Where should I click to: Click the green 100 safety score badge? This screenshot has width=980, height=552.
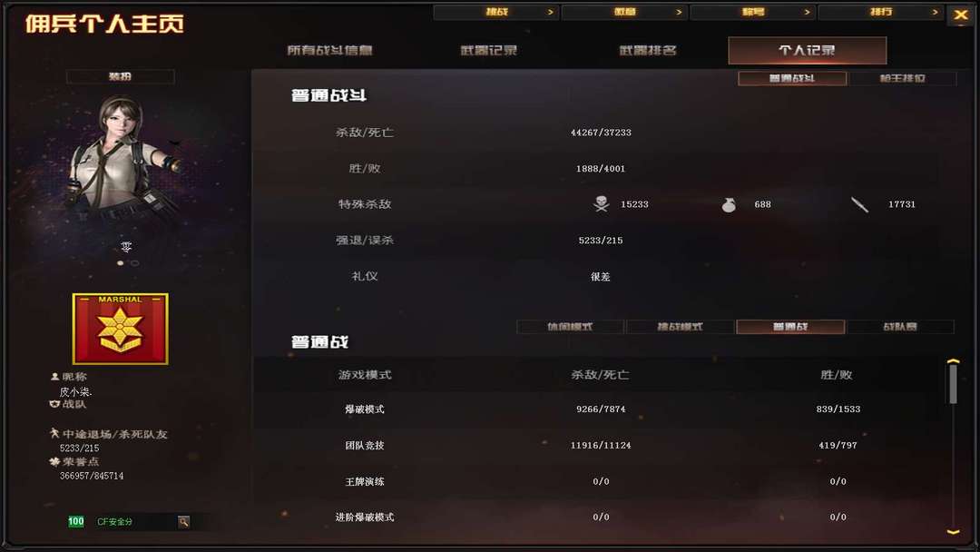point(75,521)
